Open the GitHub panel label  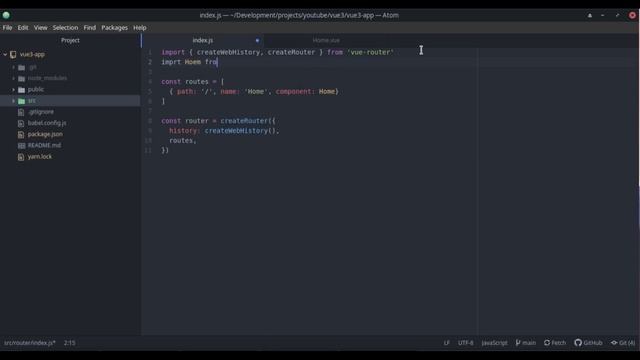coord(593,343)
